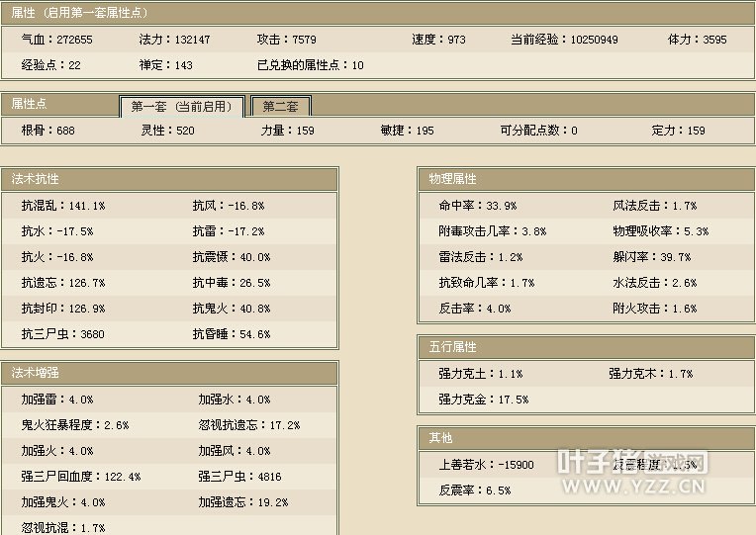Click the 可分配点数 0 field

click(538, 131)
